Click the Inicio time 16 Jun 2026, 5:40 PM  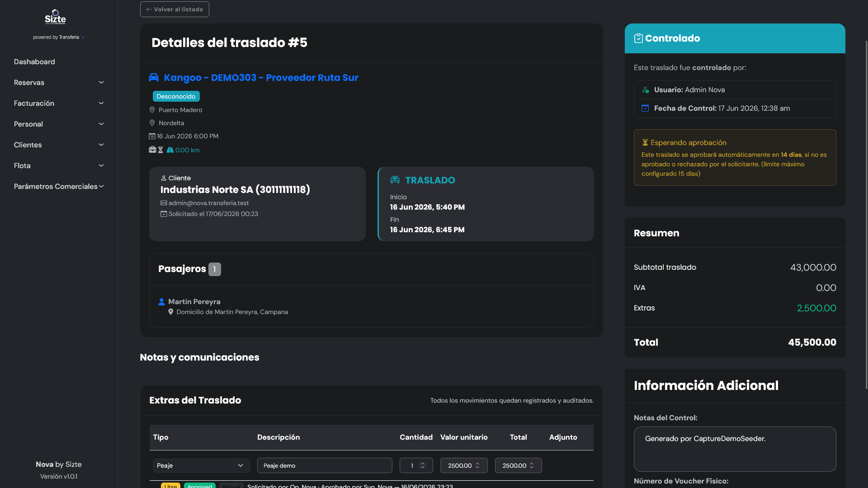click(x=427, y=207)
